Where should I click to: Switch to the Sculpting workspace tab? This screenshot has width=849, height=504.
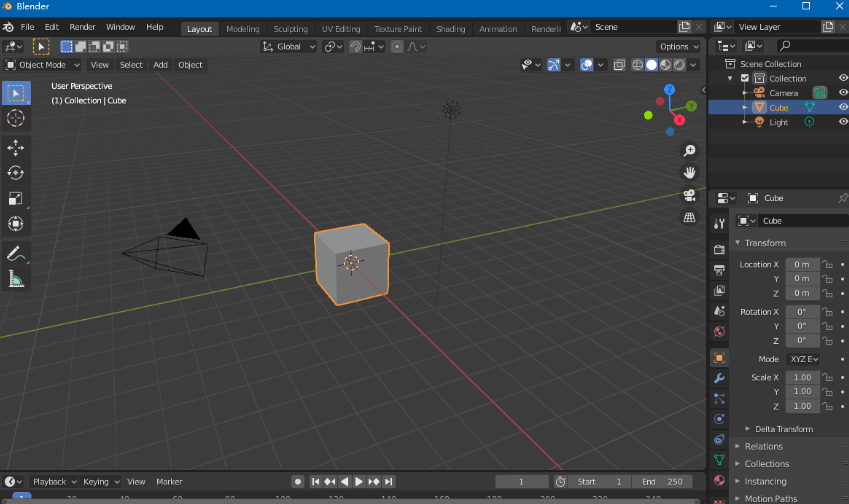click(x=291, y=29)
